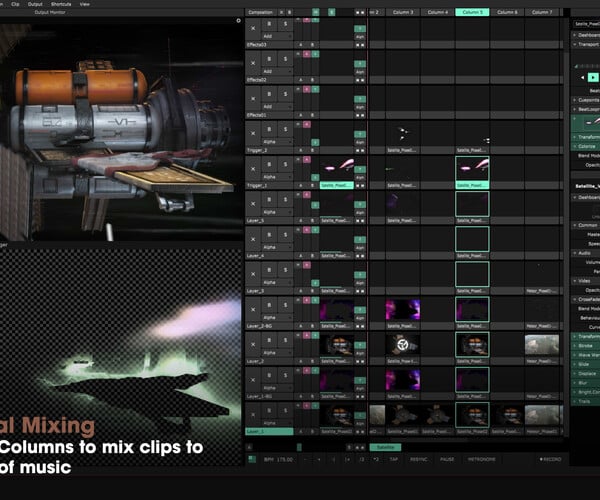
Task: Toggle bypass B on Trigger_2 layer
Action: pyautogui.click(x=269, y=129)
